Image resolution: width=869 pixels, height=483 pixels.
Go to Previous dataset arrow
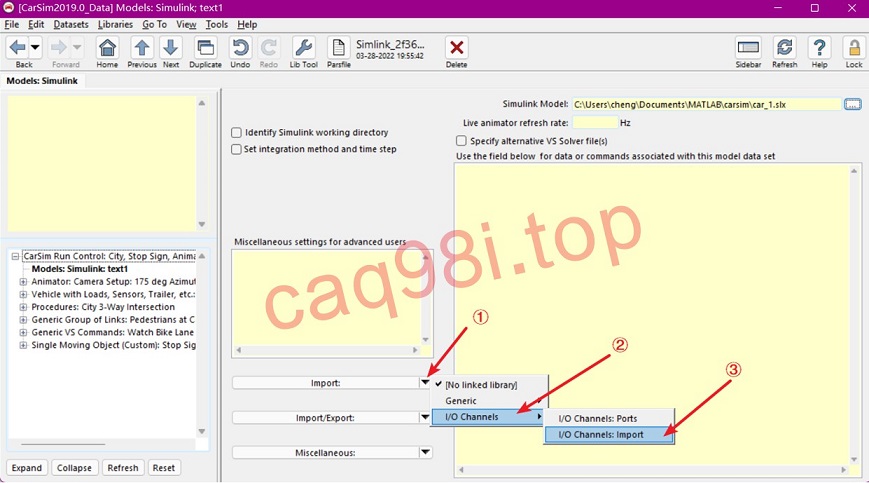coord(142,48)
